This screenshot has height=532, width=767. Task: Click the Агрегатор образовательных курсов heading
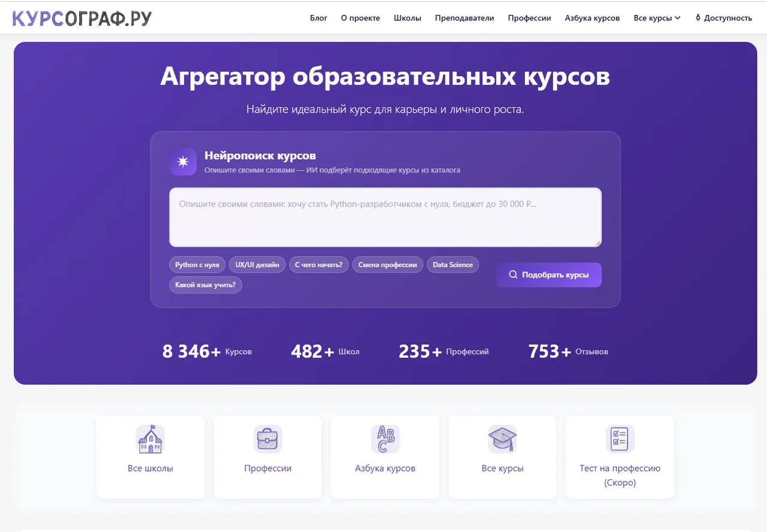[385, 77]
